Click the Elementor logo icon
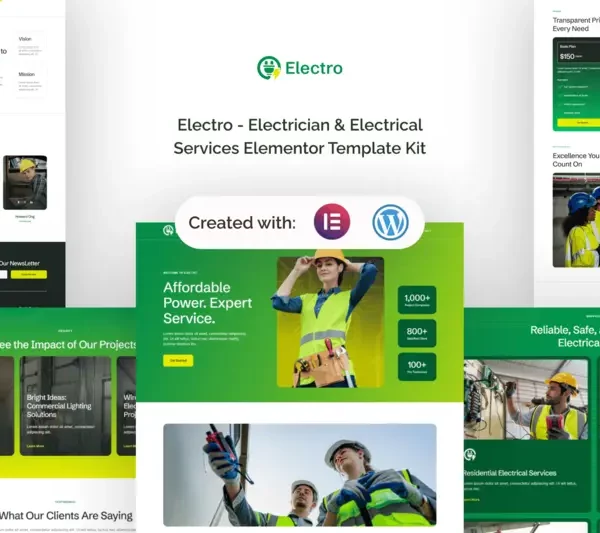Image resolution: width=600 pixels, height=533 pixels. click(332, 222)
